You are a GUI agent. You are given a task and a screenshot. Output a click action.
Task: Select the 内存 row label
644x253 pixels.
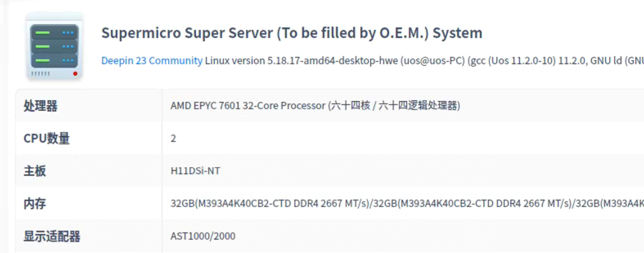tap(35, 204)
